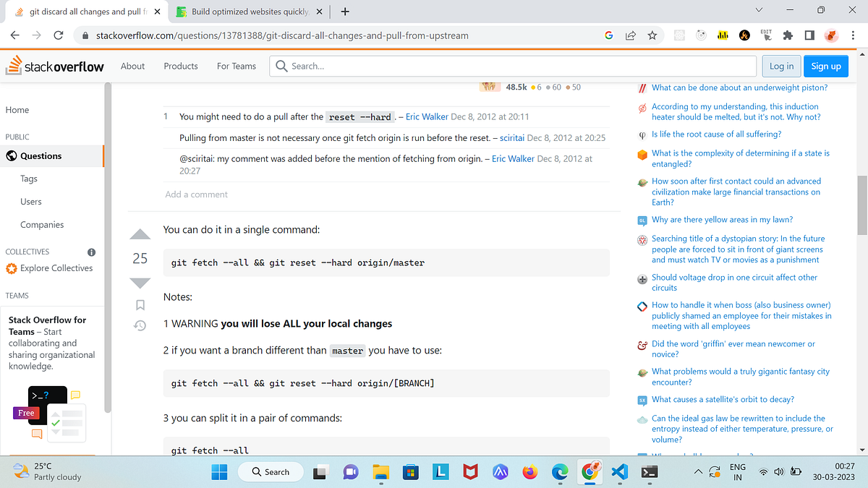The image size is (868, 488).
Task: Open the Extensions puzzle icon
Action: click(788, 35)
